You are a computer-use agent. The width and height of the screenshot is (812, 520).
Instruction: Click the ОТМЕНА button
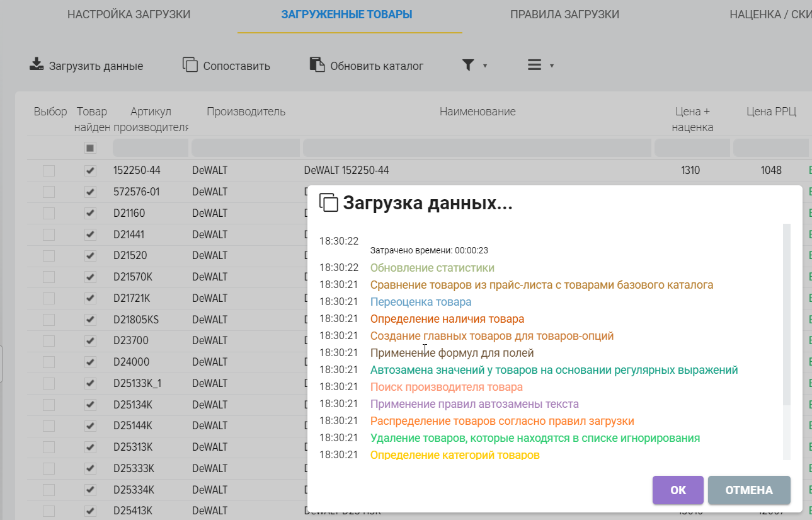749,490
